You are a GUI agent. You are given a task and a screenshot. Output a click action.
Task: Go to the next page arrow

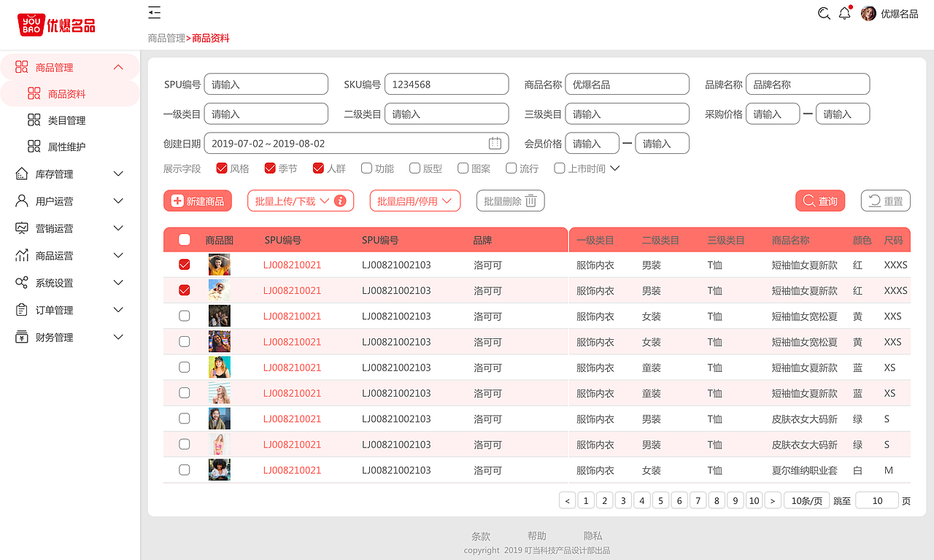click(773, 500)
